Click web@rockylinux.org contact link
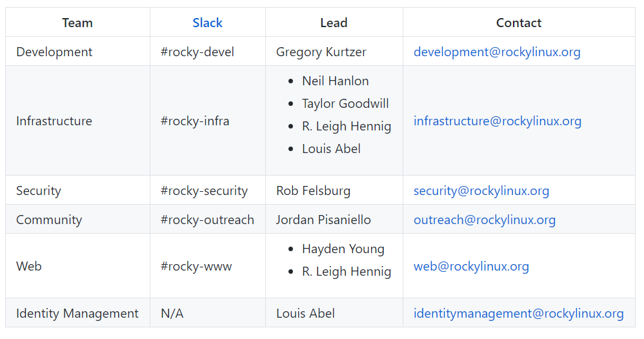 [471, 266]
